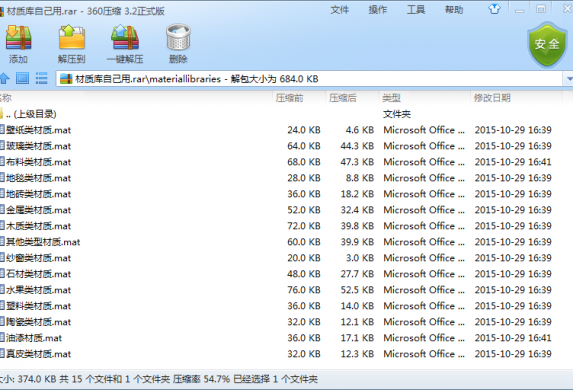The height and width of the screenshot is (390, 573).
Task: Switch to icon view mode
Action: [22, 78]
